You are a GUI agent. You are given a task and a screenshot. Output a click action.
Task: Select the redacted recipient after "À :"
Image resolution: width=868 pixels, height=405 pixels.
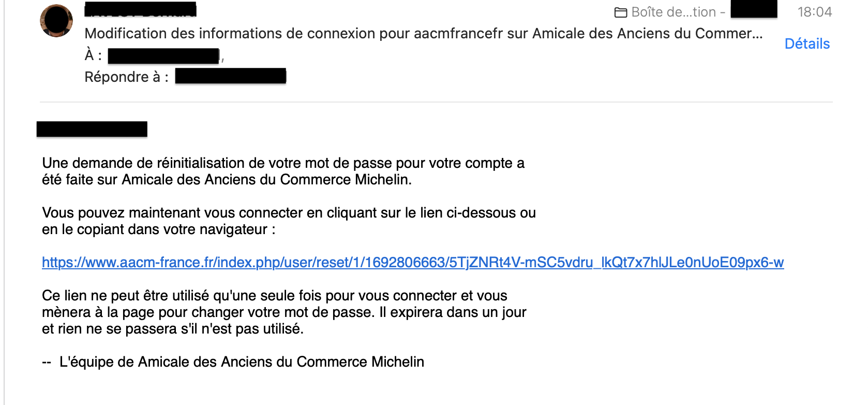[x=163, y=56]
